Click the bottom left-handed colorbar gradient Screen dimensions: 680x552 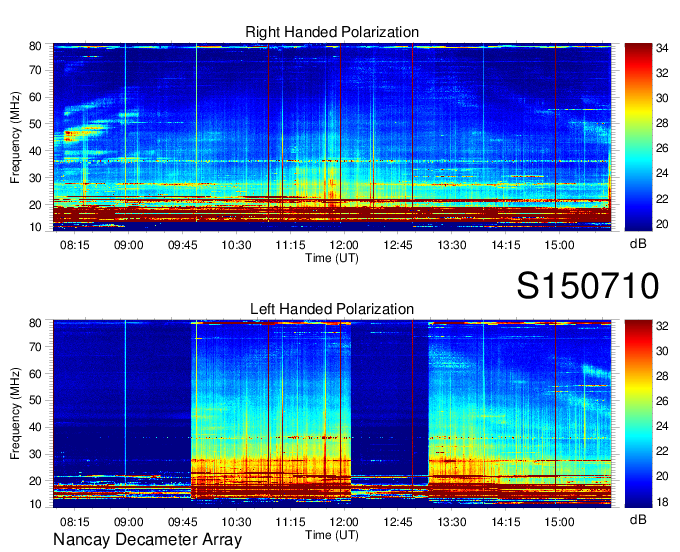tap(638, 414)
